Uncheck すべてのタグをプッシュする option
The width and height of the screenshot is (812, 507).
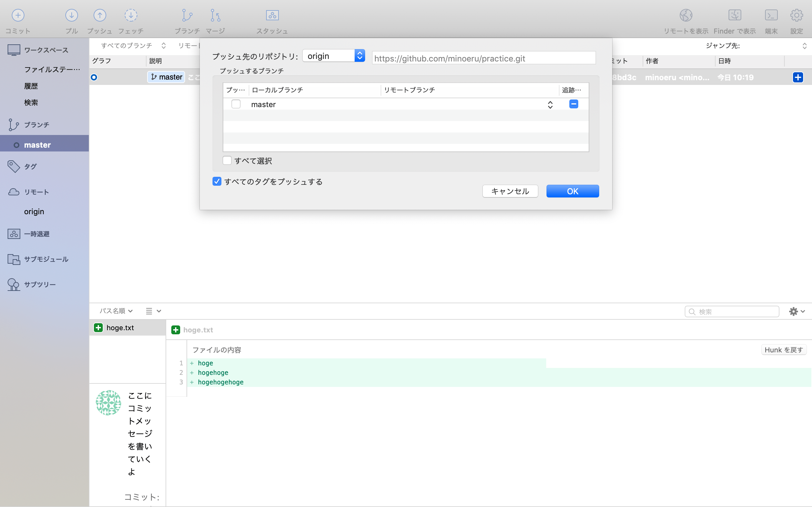click(217, 181)
